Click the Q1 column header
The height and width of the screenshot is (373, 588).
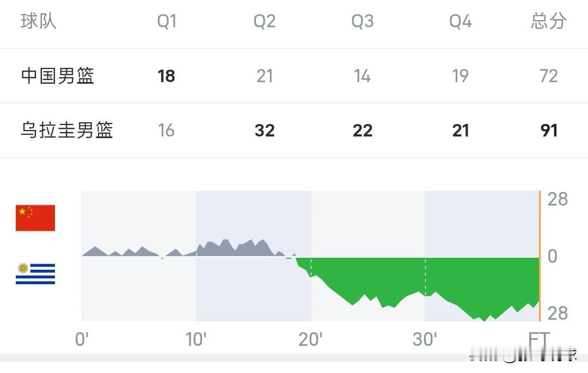pyautogui.click(x=167, y=21)
